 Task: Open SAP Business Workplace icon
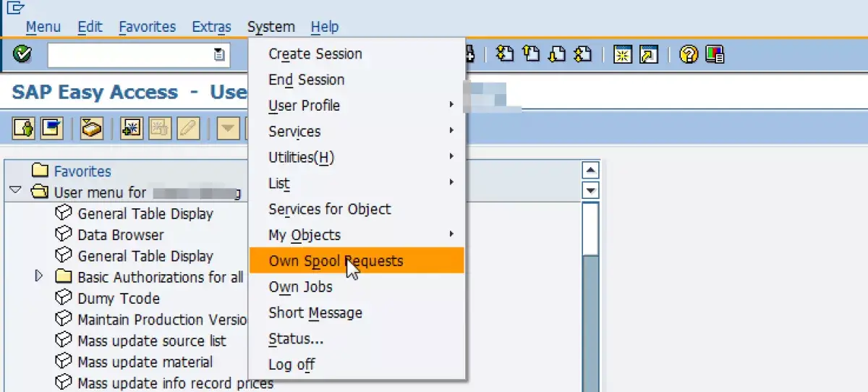91,129
